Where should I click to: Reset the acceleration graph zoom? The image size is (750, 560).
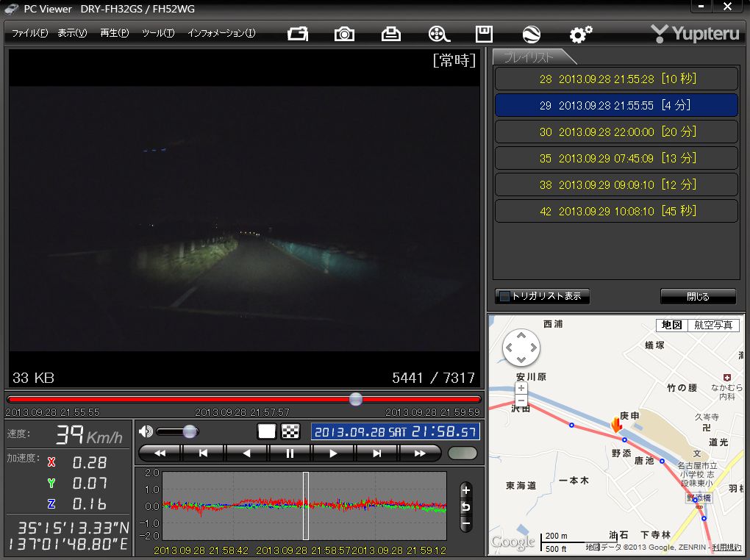pyautogui.click(x=466, y=507)
